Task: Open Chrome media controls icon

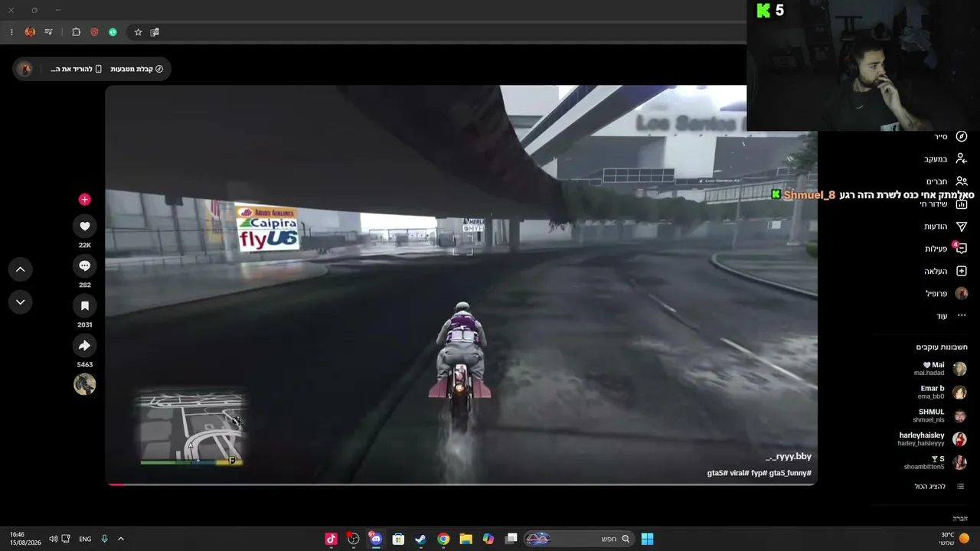Action: coord(48,32)
